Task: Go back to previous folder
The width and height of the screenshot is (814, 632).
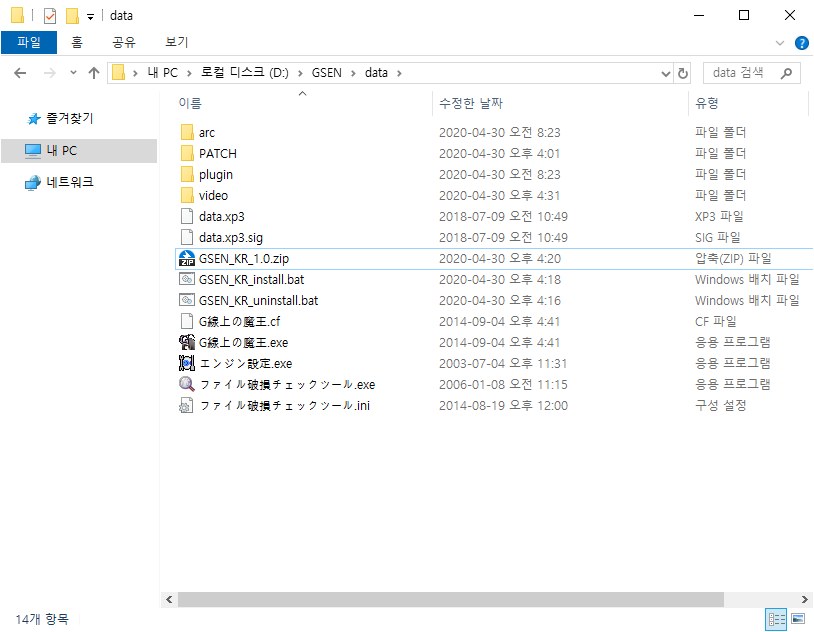Action: pyautogui.click(x=20, y=73)
